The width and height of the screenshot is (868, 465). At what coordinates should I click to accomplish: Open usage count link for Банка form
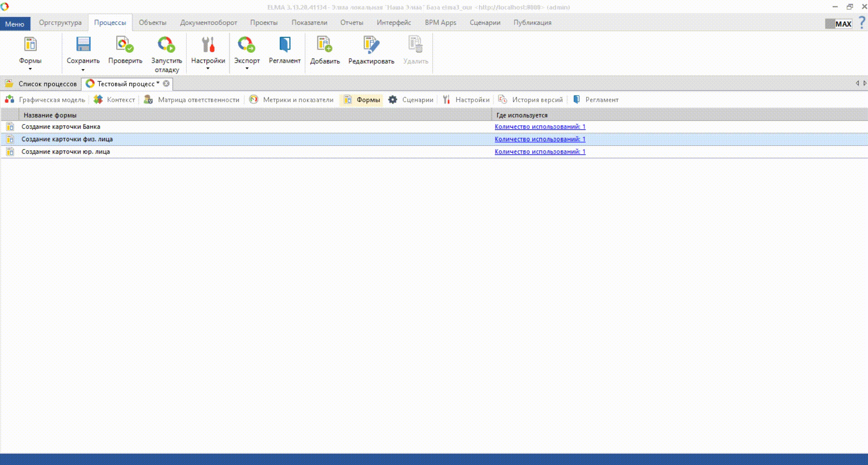click(540, 127)
